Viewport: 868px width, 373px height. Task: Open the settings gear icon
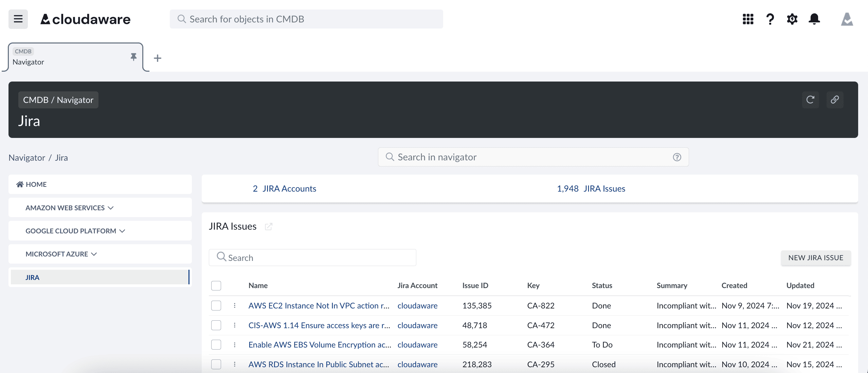point(792,19)
